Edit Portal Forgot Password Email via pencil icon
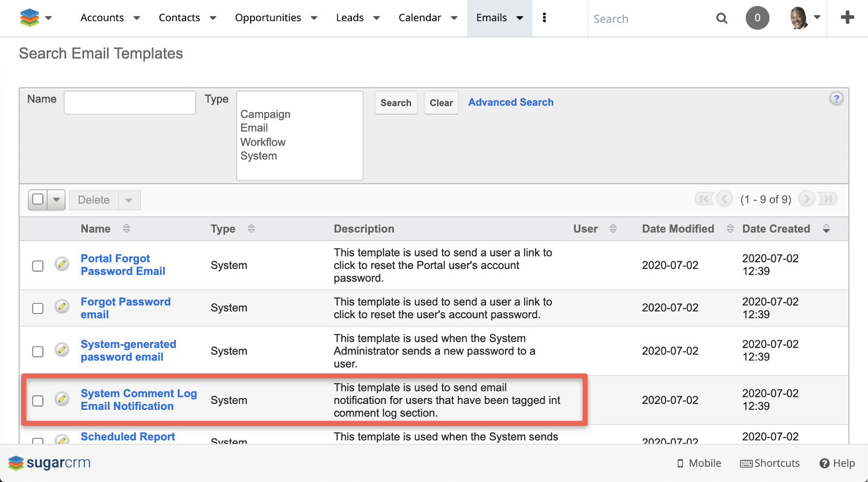The height and width of the screenshot is (482, 868). tap(62, 264)
